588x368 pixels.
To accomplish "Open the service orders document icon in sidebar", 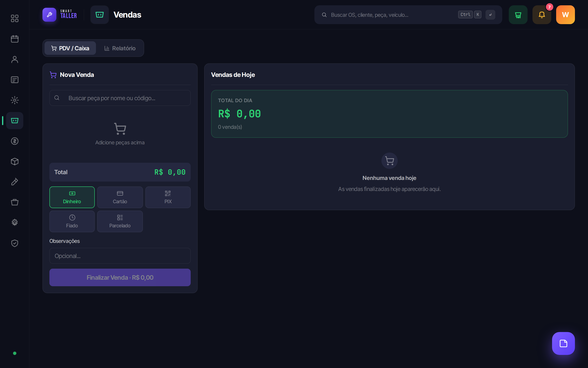I will coord(14,80).
